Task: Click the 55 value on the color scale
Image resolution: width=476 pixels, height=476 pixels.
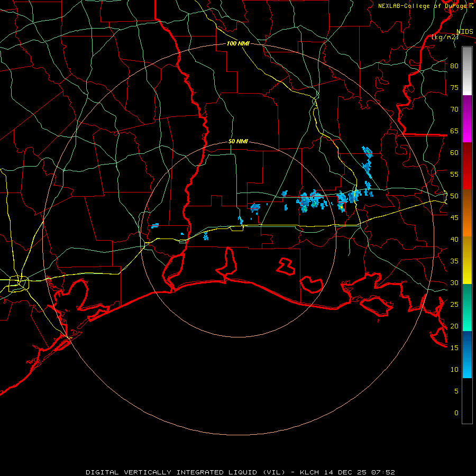Action: pos(454,174)
